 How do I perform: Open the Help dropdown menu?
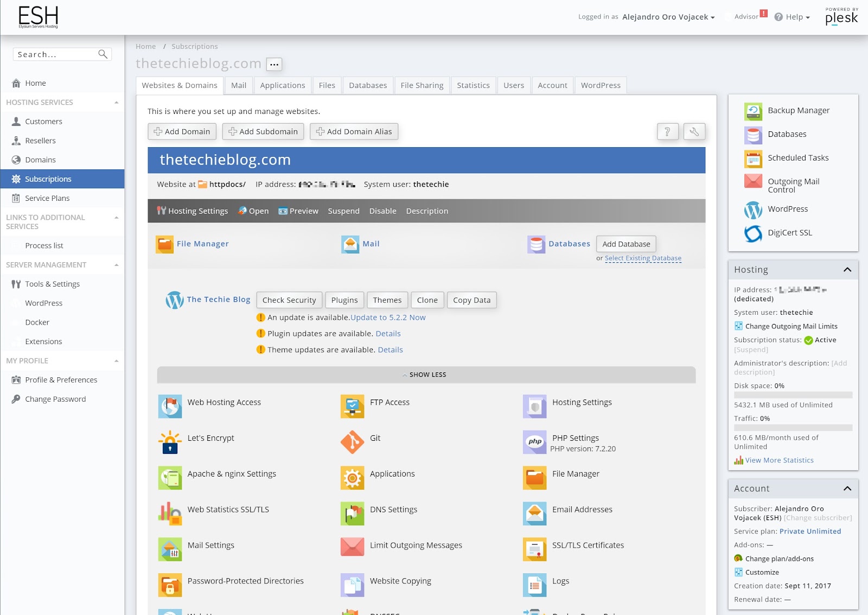(792, 17)
